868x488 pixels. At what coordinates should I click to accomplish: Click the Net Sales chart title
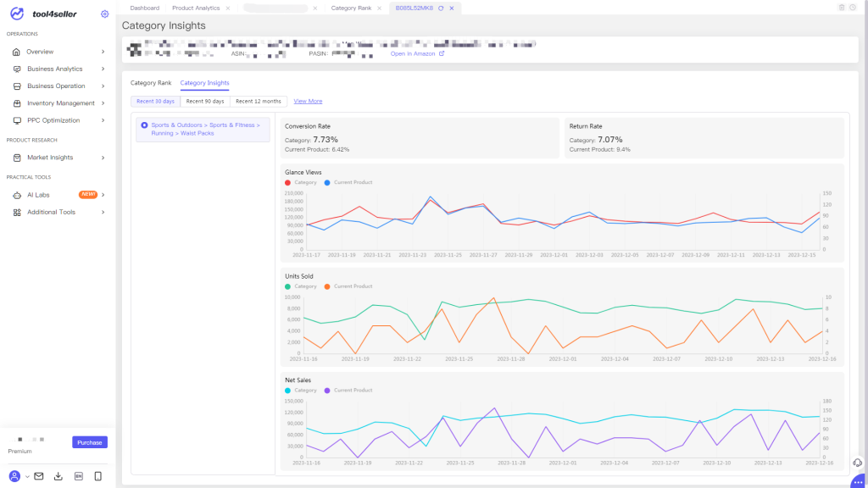[x=298, y=380]
